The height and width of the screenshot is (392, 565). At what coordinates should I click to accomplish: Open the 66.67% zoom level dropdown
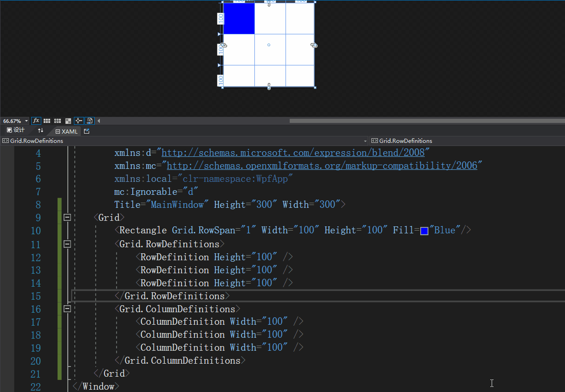click(26, 121)
